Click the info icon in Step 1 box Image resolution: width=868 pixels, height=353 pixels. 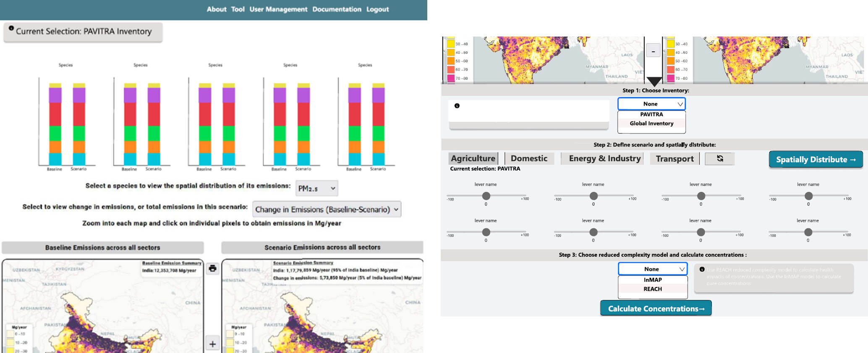pyautogui.click(x=457, y=106)
